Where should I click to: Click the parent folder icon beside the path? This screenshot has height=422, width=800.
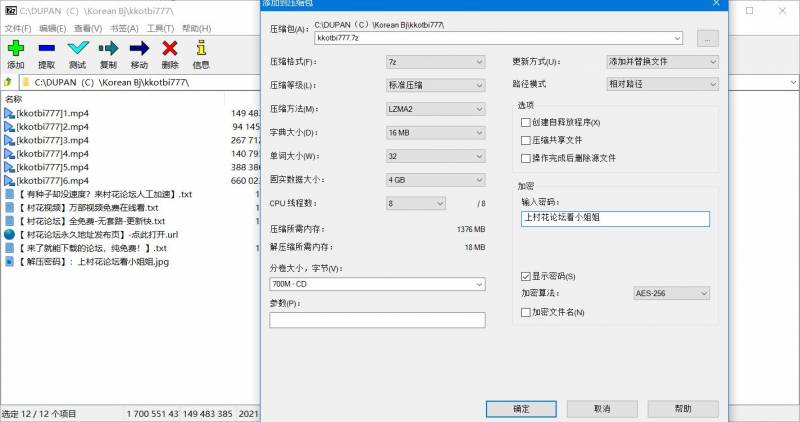pos(10,81)
